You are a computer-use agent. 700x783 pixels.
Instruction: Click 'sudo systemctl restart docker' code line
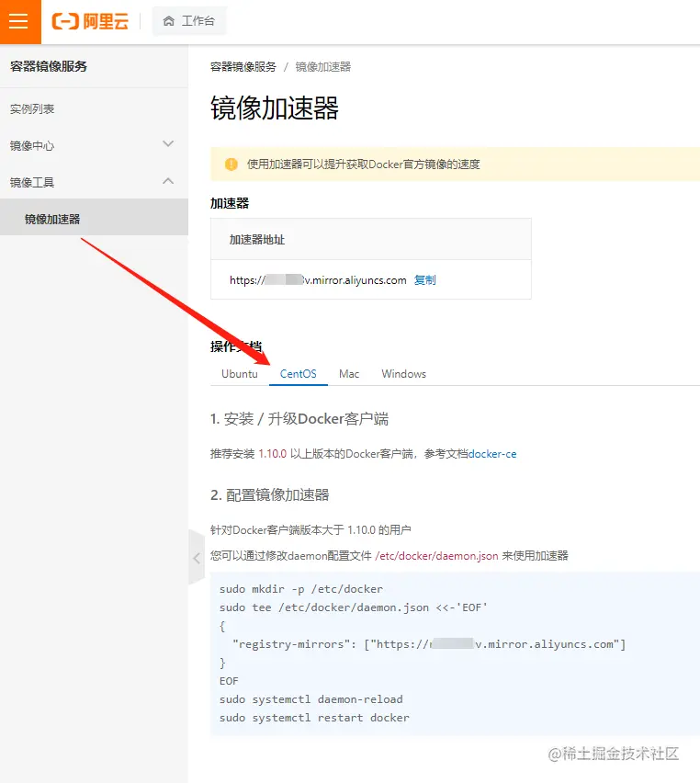click(314, 718)
